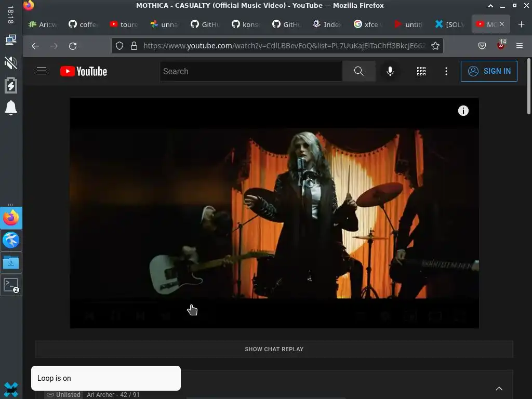Screen dimensions: 532x399
Task: Open the YouTube guide hamburger menu
Action: [x=42, y=71]
